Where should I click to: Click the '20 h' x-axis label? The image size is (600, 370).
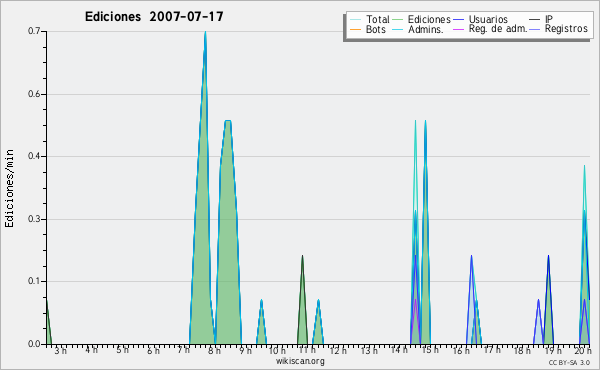point(583,351)
